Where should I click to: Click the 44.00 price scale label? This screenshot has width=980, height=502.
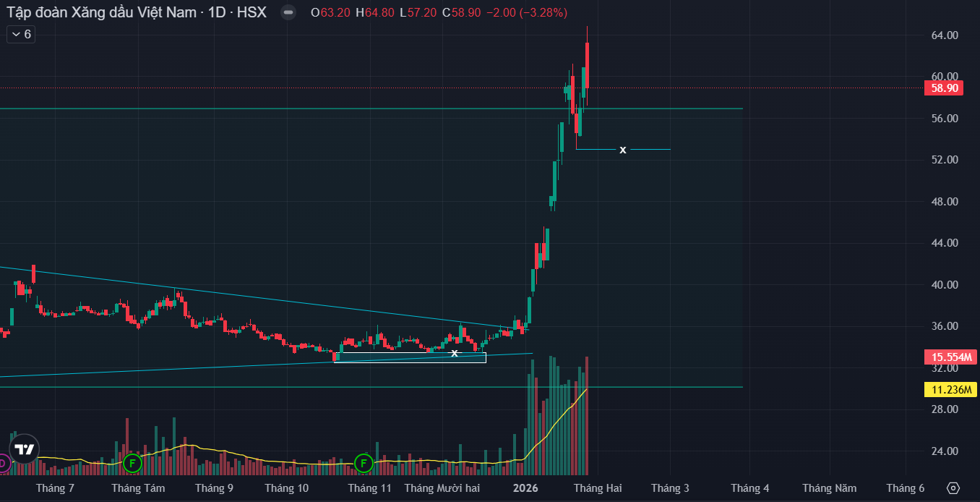click(945, 243)
